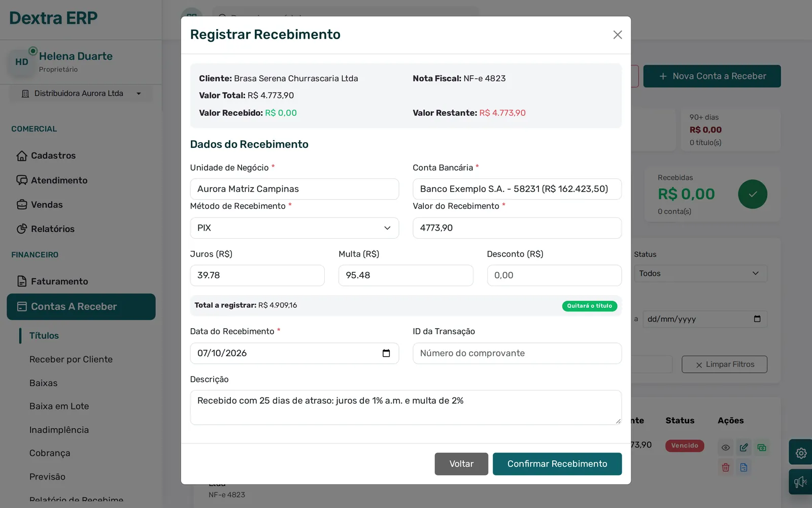
Task: Open the Status Todos dropdown
Action: pyautogui.click(x=700, y=273)
